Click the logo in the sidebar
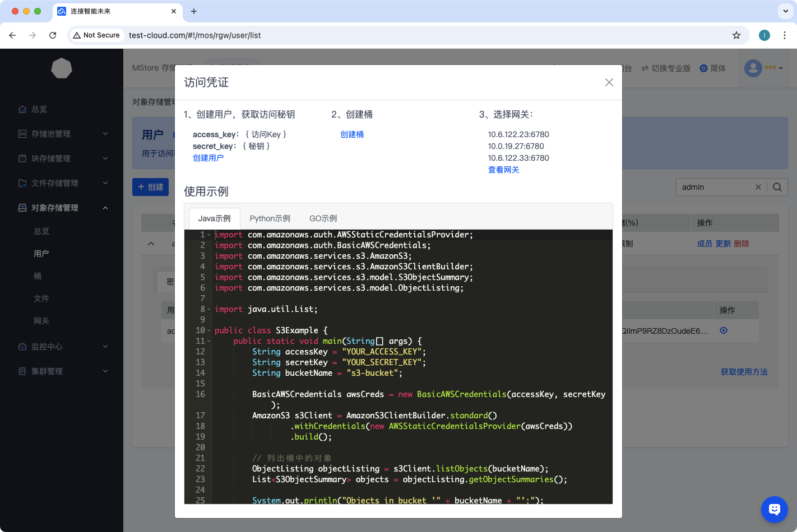Viewport: 797px width, 532px height. [62, 68]
